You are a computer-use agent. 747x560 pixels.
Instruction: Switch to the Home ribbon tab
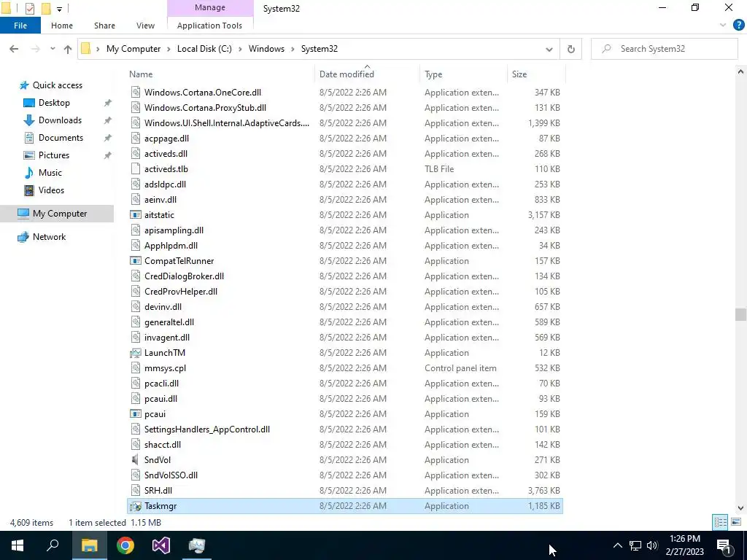coord(62,26)
